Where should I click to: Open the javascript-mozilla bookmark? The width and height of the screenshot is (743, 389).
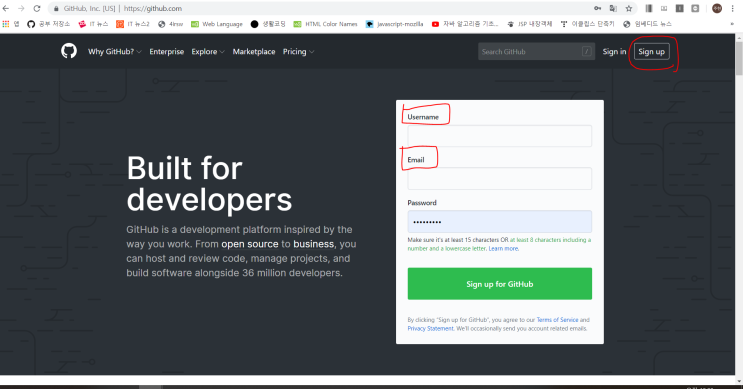[395, 24]
